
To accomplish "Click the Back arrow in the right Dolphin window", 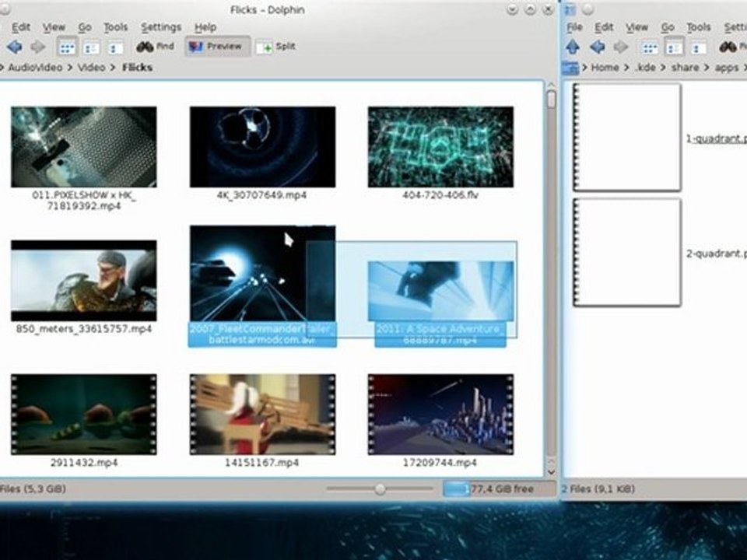I will coord(597,47).
